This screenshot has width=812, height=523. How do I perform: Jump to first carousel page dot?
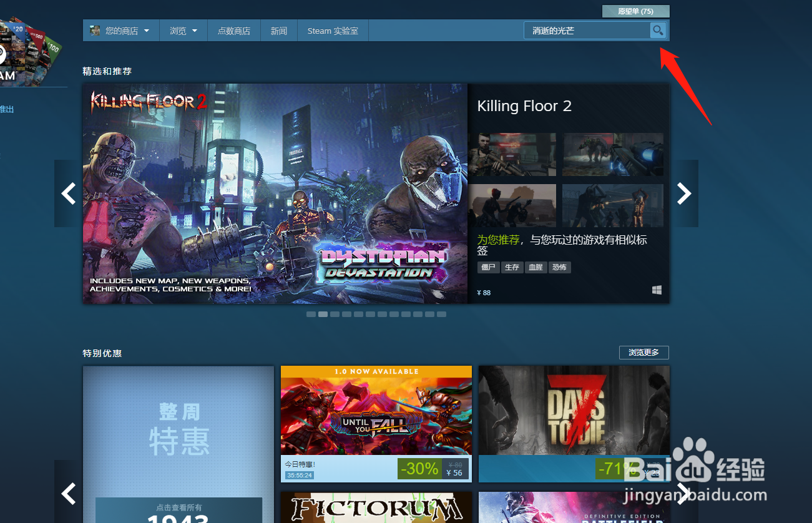coord(311,315)
